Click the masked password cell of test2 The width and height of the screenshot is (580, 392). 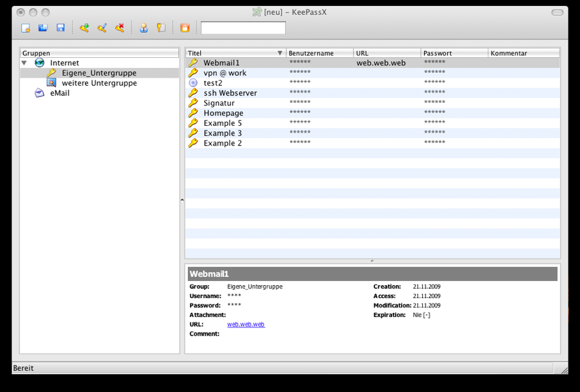[x=434, y=82]
